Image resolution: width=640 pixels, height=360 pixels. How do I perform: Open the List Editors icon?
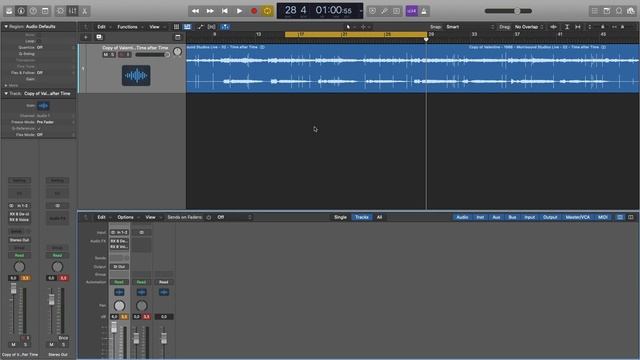coord(595,11)
